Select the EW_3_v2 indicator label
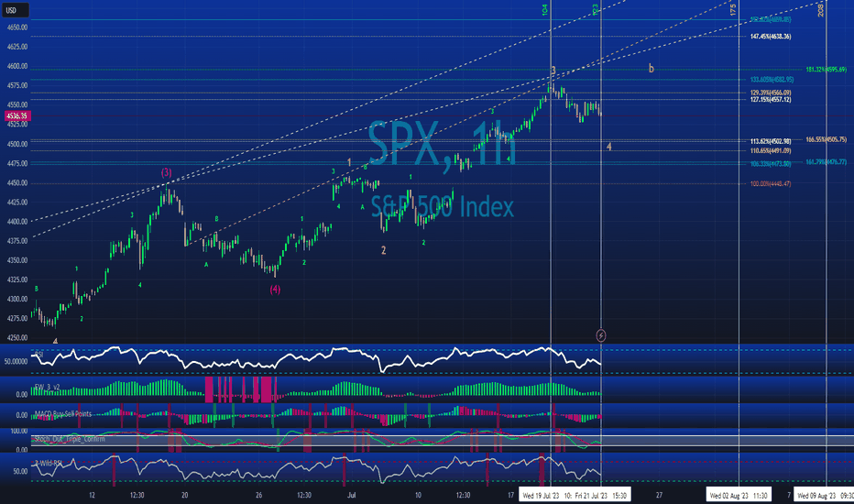Viewport: 854px width, 504px height. tap(47, 387)
